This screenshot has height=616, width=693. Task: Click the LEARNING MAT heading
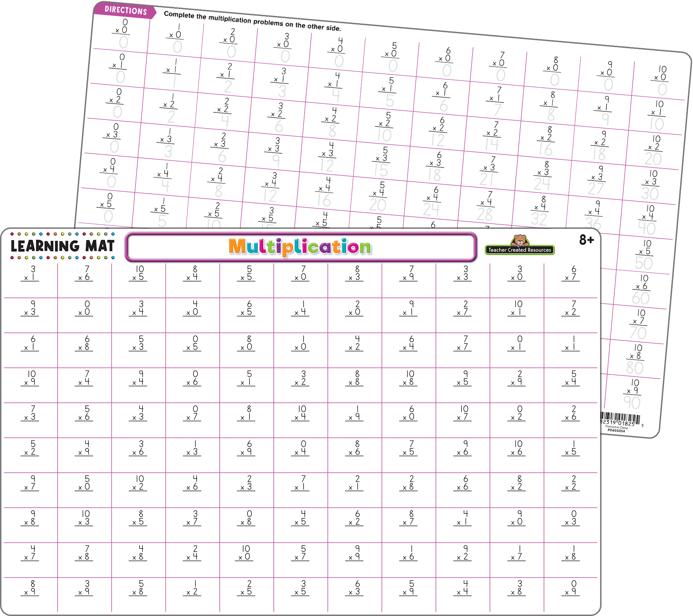coord(62,246)
